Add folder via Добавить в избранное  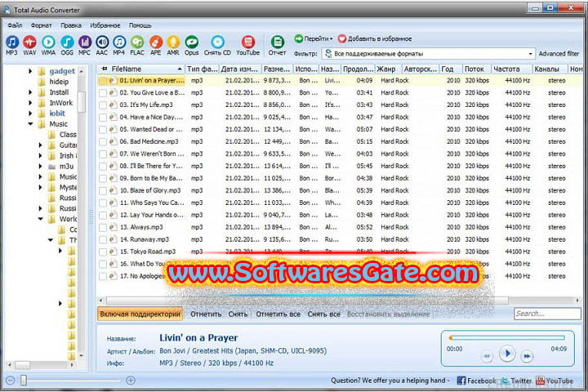coord(375,38)
